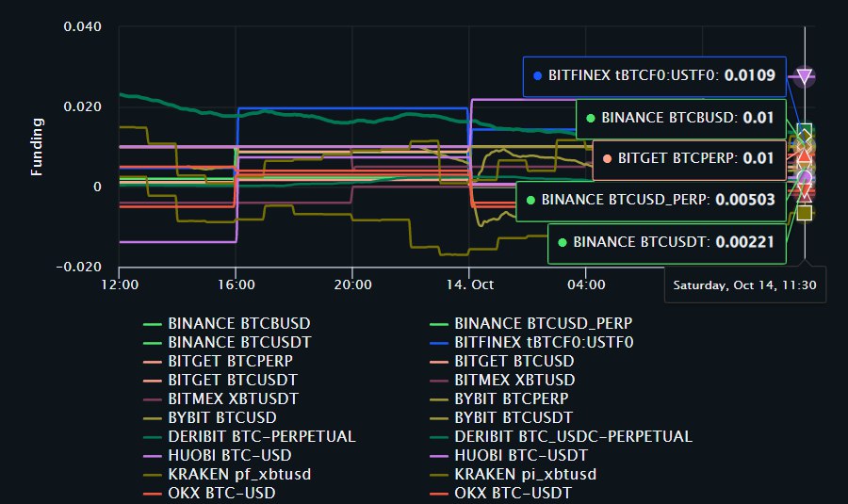848x504 pixels.
Task: Click the '04:00' x-axis label
Action: click(586, 285)
